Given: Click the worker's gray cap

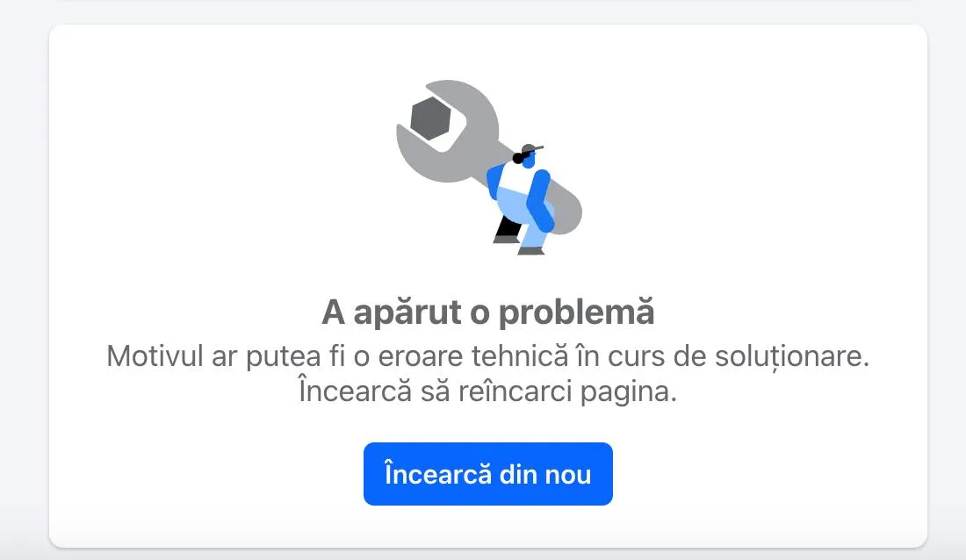Looking at the screenshot, I should pos(530,149).
